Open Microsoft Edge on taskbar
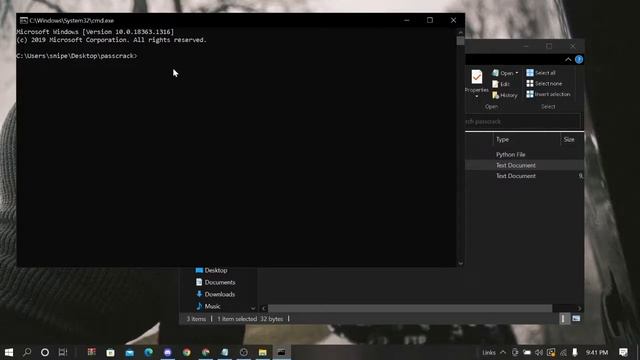The width and height of the screenshot is (640, 360). pyautogui.click(x=149, y=352)
